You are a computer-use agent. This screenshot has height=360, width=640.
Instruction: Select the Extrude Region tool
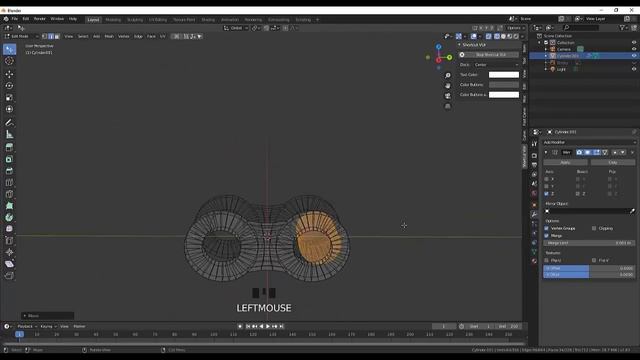tap(9, 147)
